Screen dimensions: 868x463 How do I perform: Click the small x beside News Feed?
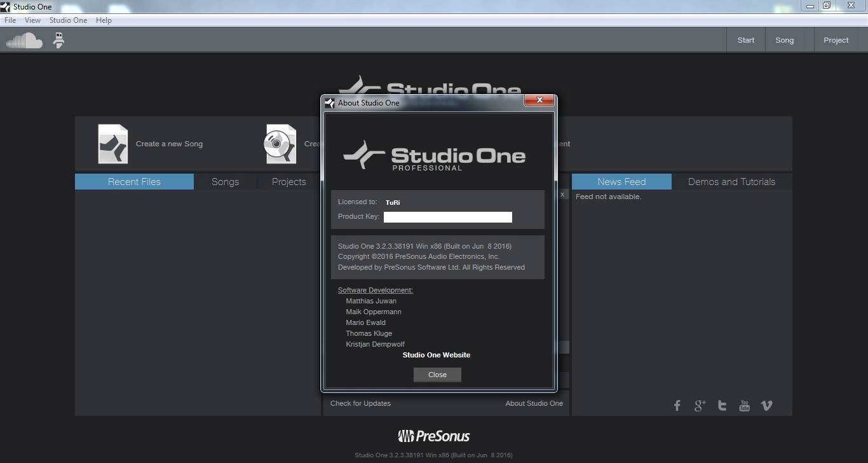(x=562, y=195)
